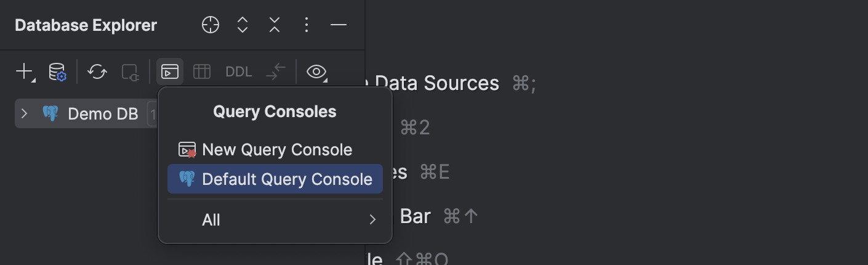
Task: Hide the Database Explorer with the dash icon
Action: [339, 25]
